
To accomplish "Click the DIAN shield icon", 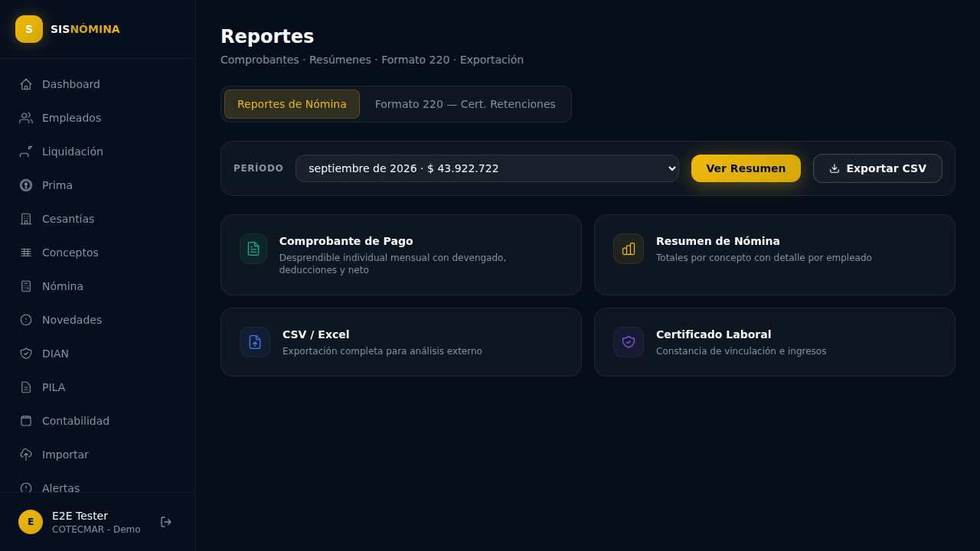I will point(26,354).
